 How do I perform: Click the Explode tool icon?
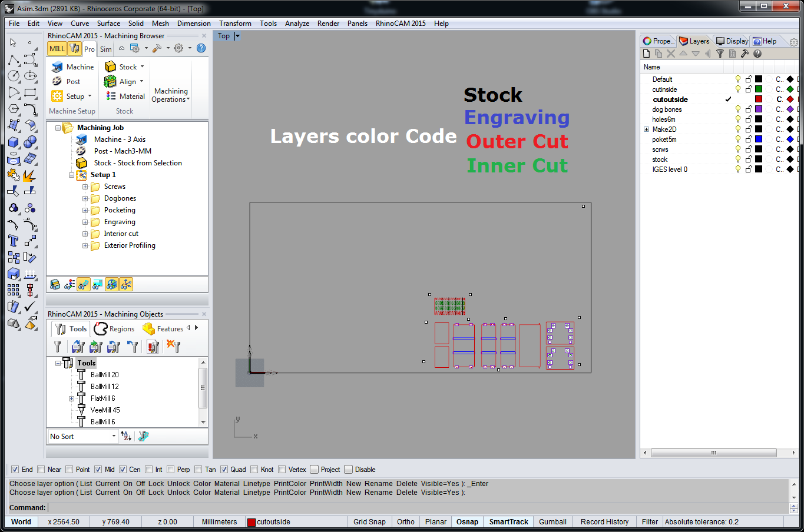pos(30,175)
